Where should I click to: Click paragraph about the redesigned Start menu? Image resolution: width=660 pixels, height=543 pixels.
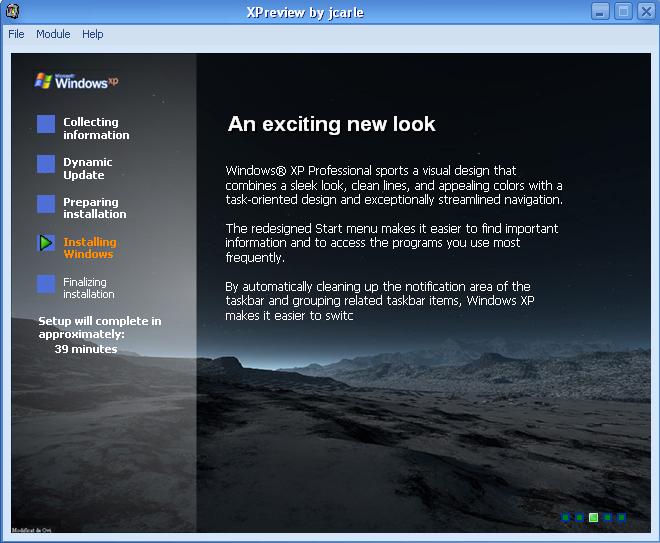point(391,243)
